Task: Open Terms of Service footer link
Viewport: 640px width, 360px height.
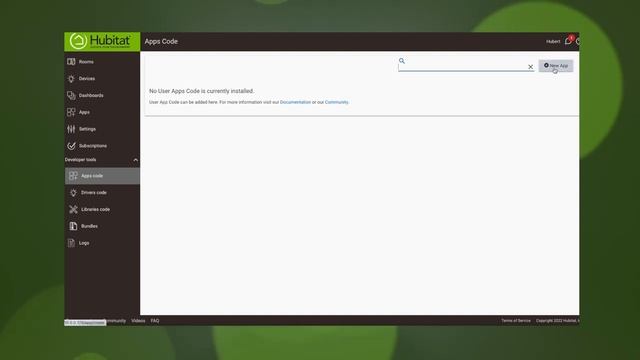Action: 516,321
